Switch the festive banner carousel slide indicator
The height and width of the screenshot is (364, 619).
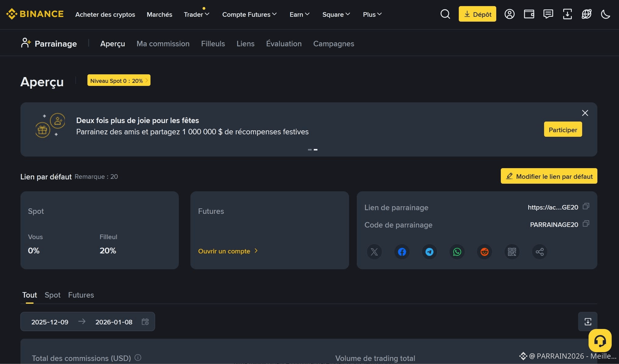[309, 150]
